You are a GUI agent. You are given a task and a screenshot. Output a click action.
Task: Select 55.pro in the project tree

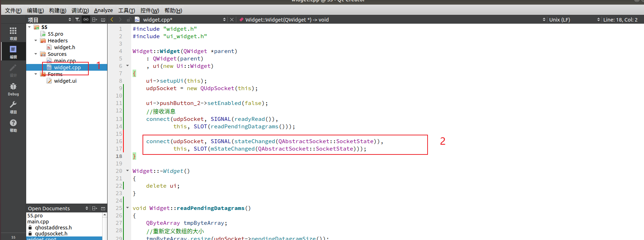(56, 34)
